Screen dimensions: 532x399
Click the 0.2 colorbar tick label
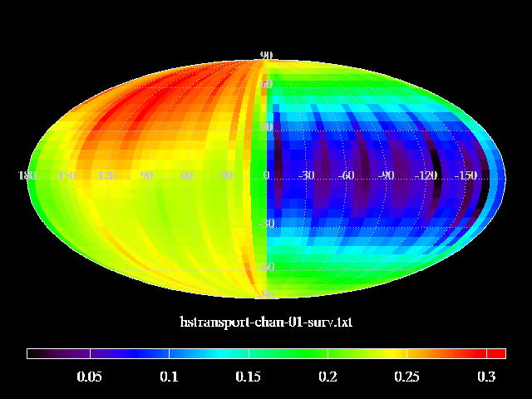[x=328, y=377]
